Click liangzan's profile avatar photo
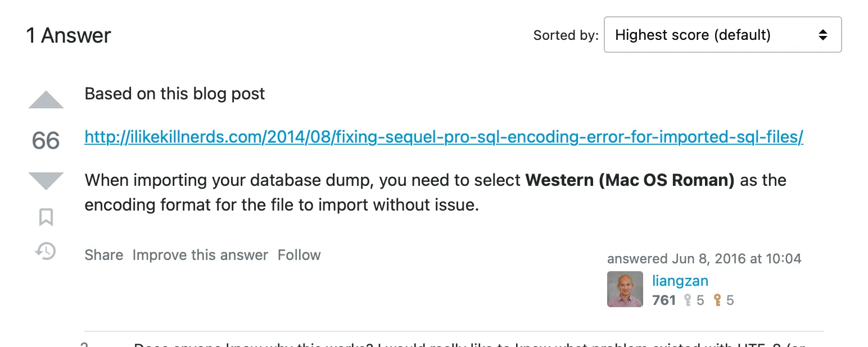 pos(625,289)
